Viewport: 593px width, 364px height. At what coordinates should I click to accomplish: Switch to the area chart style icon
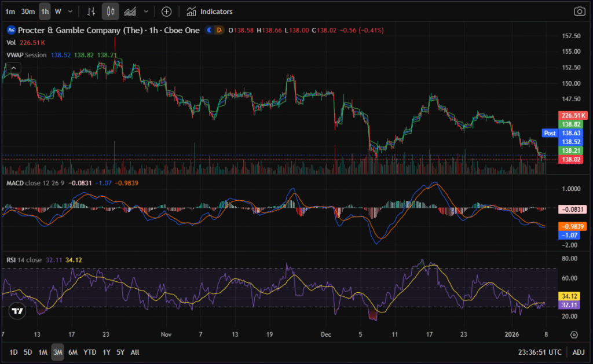pyautogui.click(x=131, y=12)
